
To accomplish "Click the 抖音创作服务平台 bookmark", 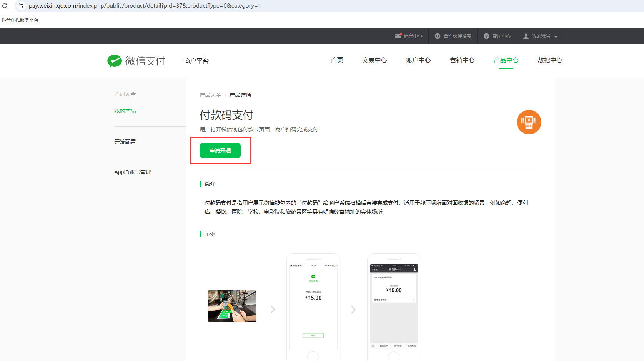I will tap(20, 20).
